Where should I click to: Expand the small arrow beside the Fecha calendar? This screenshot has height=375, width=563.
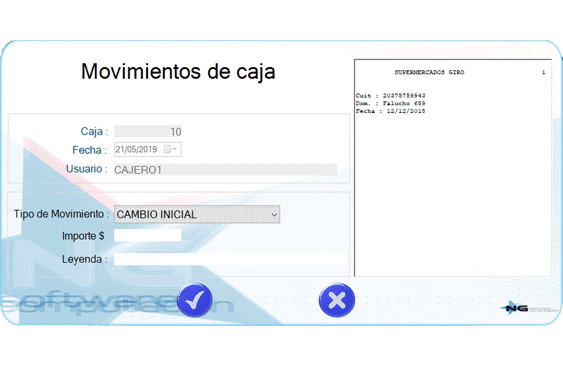pos(175,149)
